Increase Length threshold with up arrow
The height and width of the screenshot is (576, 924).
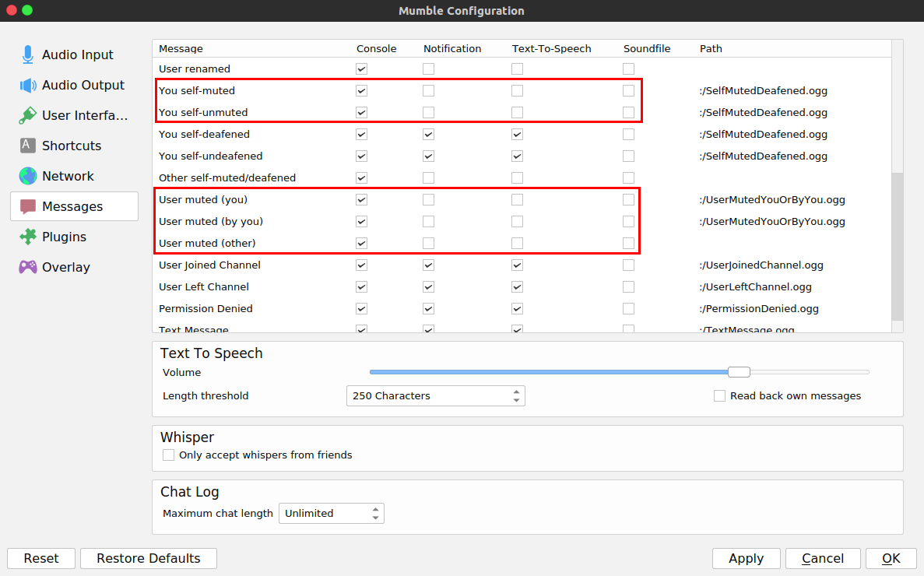pos(516,392)
